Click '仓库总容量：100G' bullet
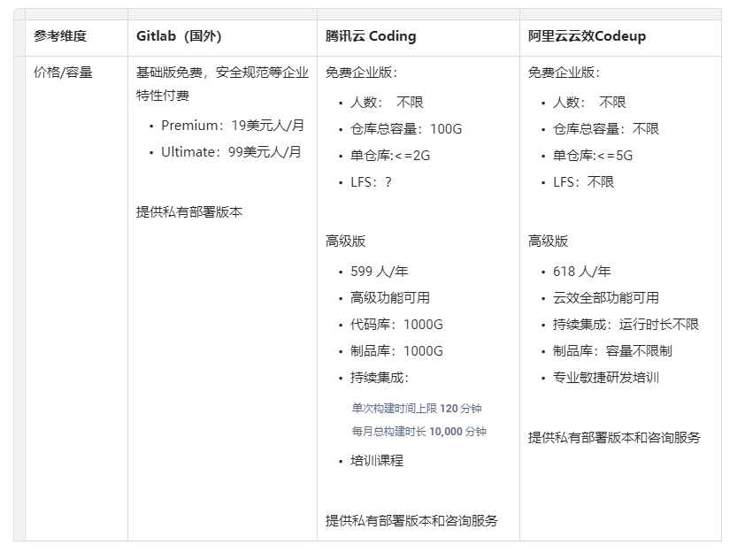Screen dimensions: 745x560 coord(406,129)
